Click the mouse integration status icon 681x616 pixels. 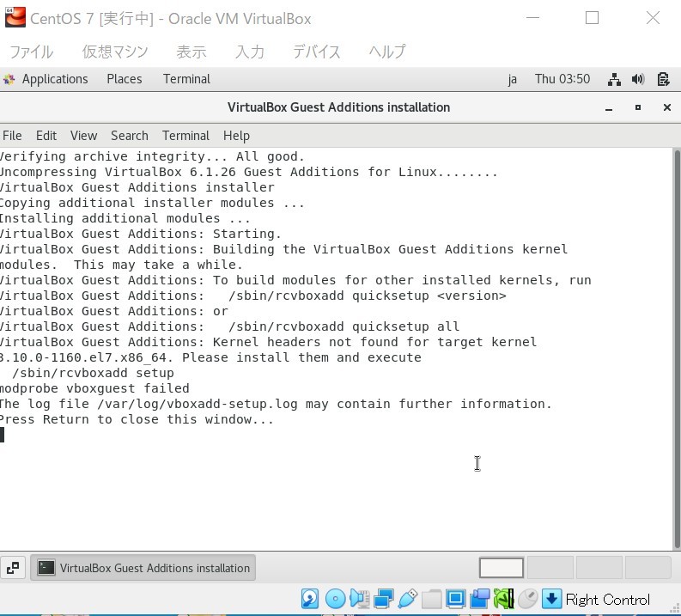click(x=527, y=599)
